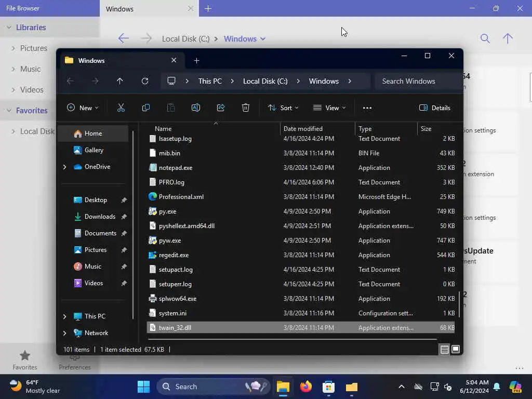The width and height of the screenshot is (532, 399).
Task: Select Professional.xml in the file list
Action: coord(301,197)
